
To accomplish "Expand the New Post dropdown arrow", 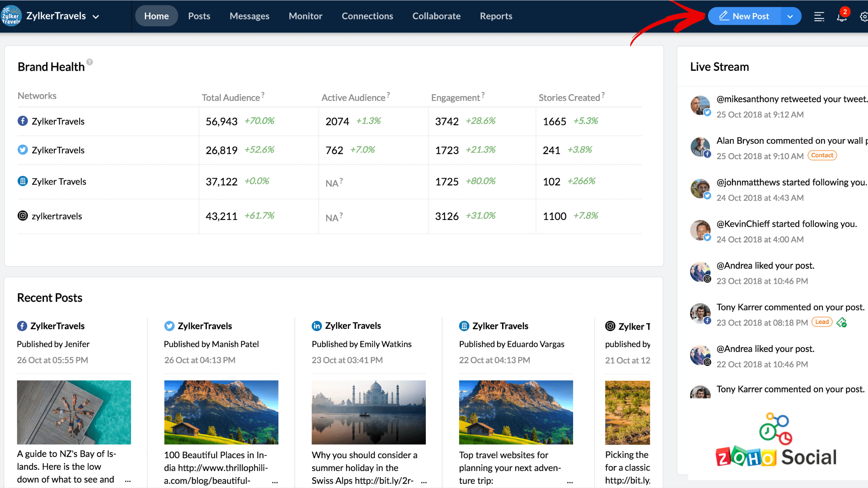I will tap(790, 17).
